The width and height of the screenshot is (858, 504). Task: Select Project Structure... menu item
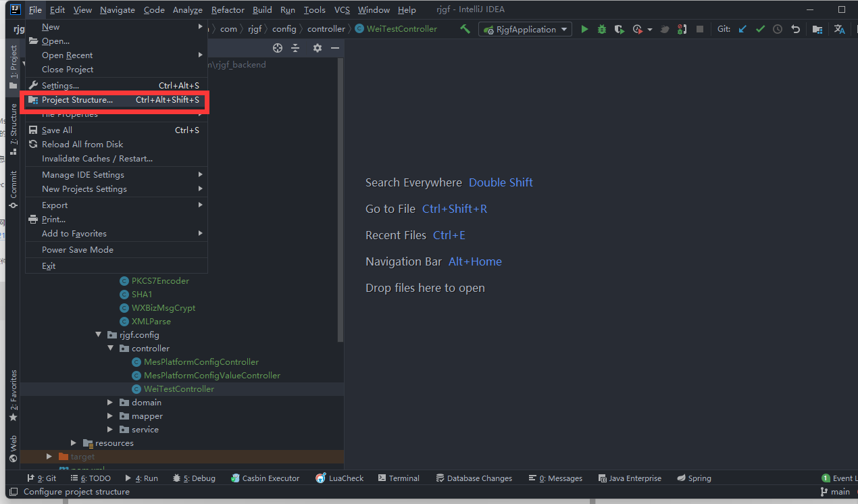coord(116,100)
